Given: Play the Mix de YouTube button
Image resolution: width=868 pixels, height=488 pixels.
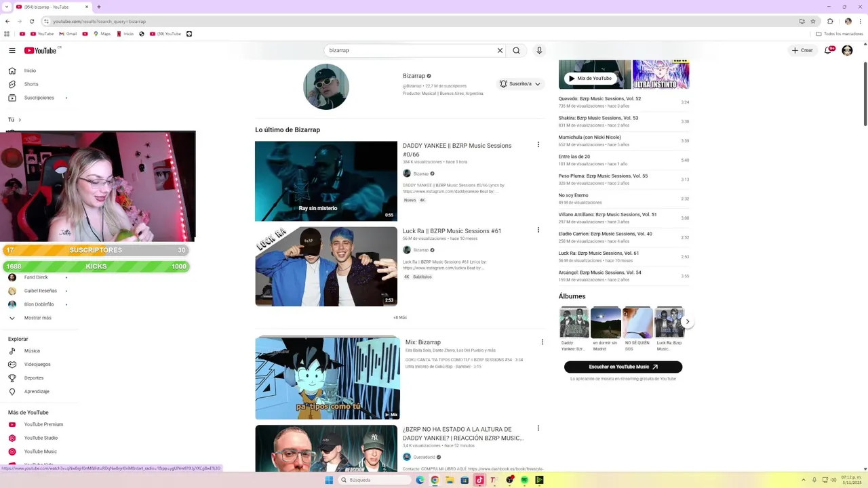Looking at the screenshot, I should click(x=591, y=79).
